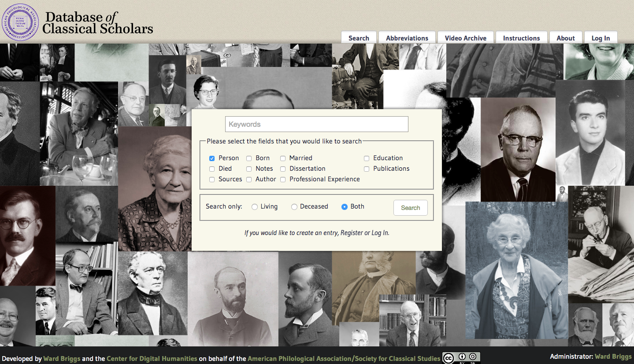This screenshot has width=634, height=364.
Task: Click the photo of the woman in cat-eye glasses
Action: (206, 92)
